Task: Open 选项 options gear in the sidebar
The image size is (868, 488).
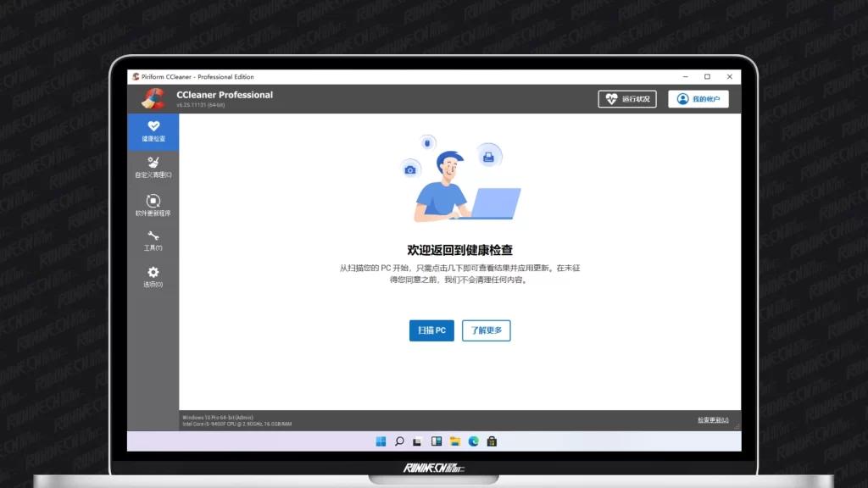Action: click(153, 276)
